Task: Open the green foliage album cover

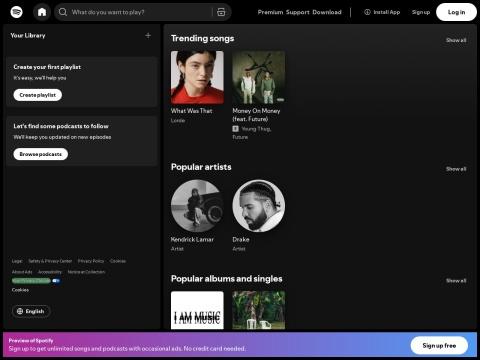Action: click(x=259, y=310)
